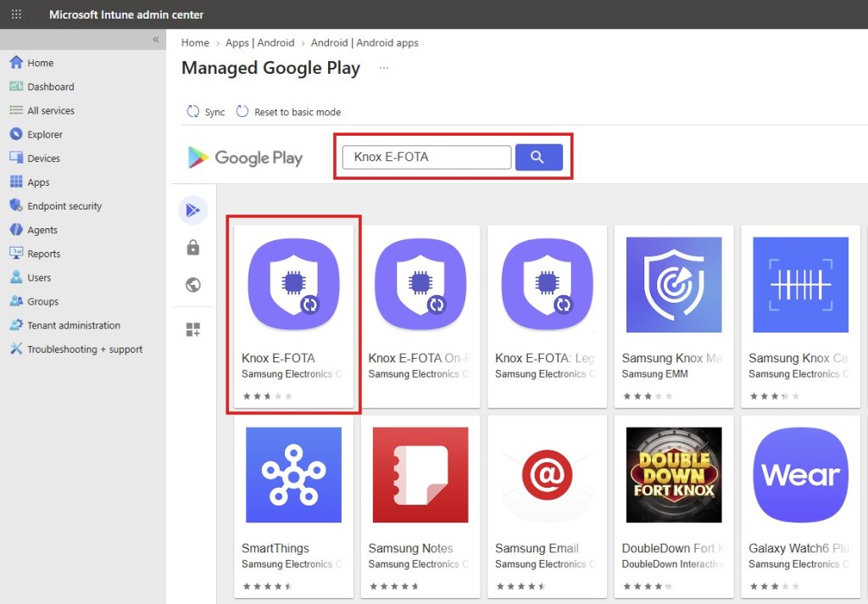868x604 pixels.
Task: Click Reset to basic mode
Action: 288,112
